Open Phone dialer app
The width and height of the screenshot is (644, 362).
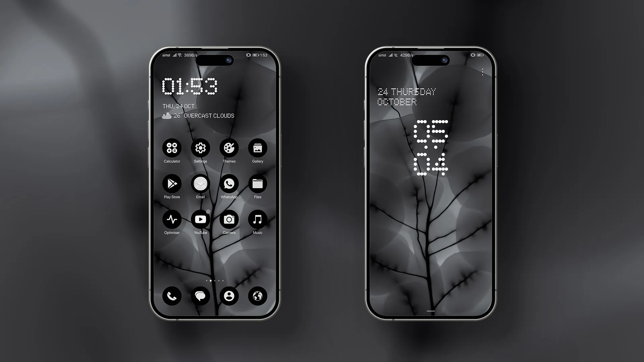[172, 296]
